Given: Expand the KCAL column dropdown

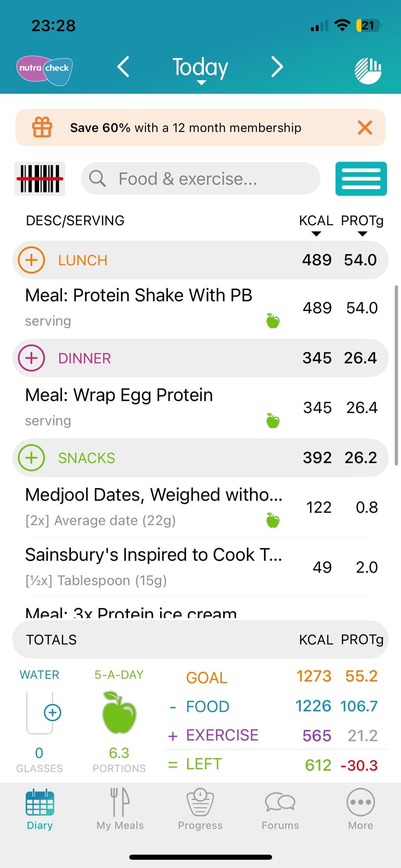Looking at the screenshot, I should [x=316, y=225].
